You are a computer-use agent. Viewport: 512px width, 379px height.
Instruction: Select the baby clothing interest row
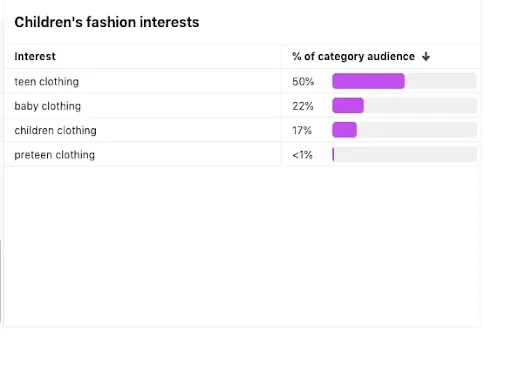[x=242, y=106]
